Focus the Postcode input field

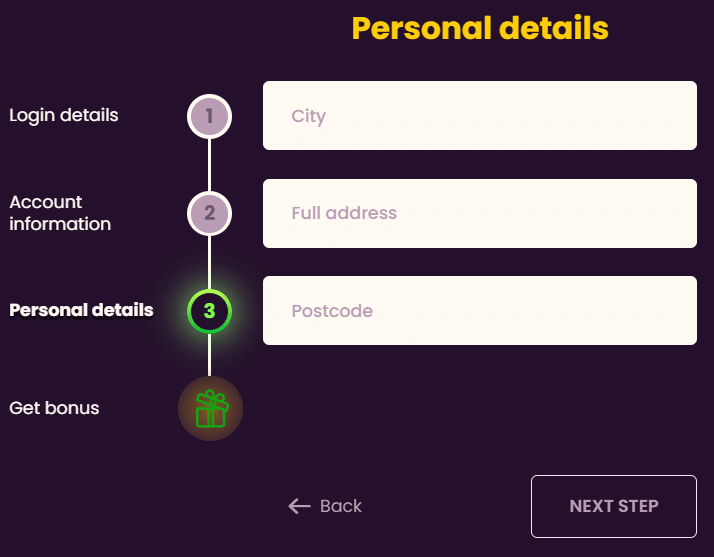(x=480, y=311)
